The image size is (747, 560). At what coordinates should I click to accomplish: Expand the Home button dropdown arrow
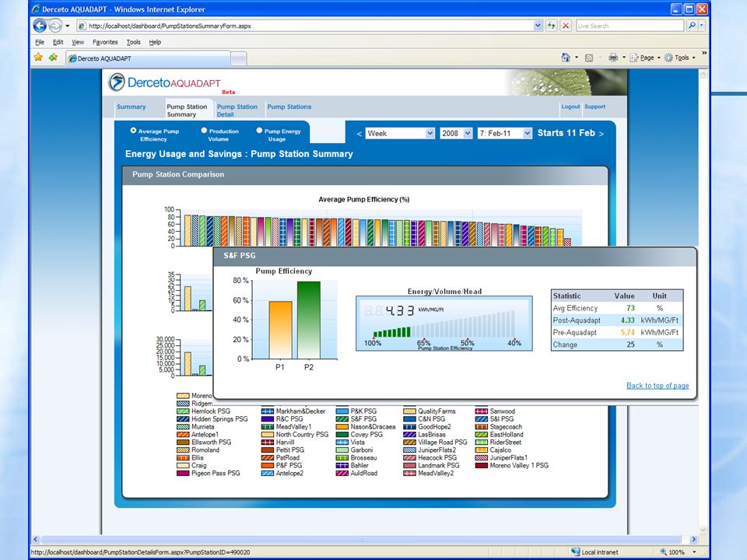(x=577, y=58)
